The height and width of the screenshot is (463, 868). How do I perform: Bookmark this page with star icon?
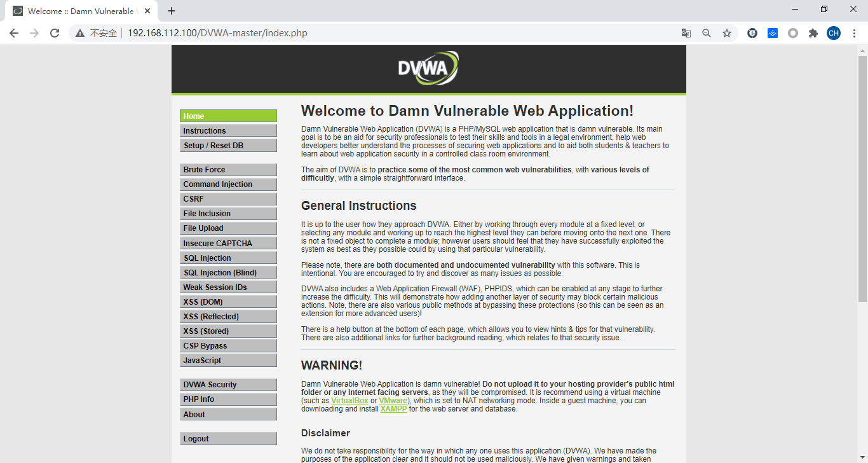[x=727, y=33]
